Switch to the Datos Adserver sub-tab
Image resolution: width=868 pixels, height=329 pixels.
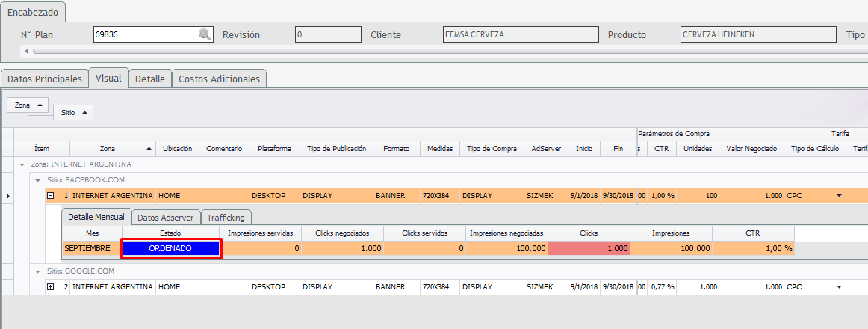point(166,217)
